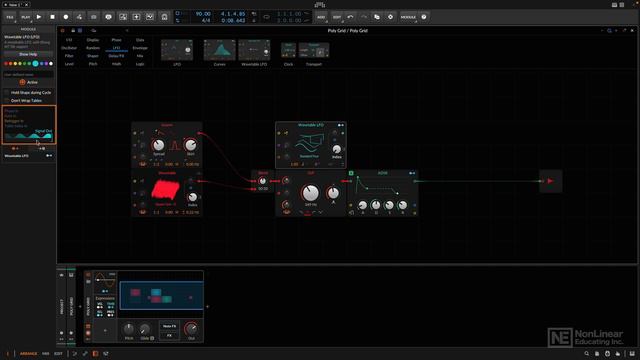Switch to EDIT view in bottom bar

[58, 353]
